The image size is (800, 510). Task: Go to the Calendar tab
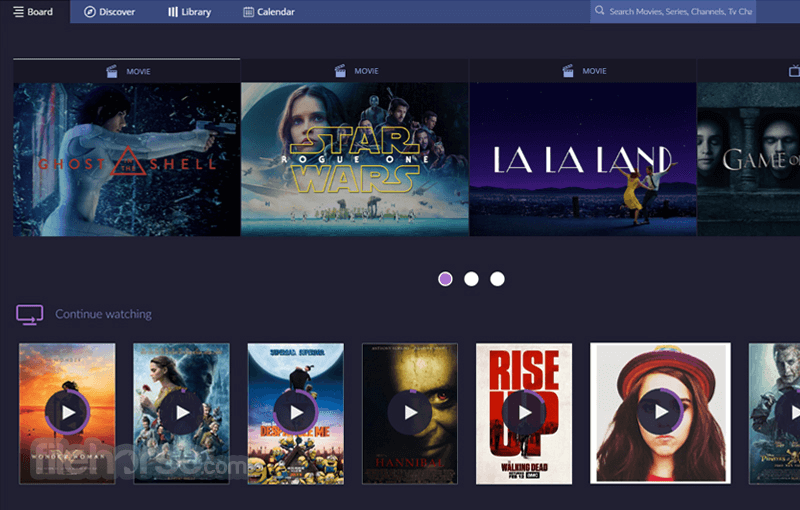click(269, 11)
